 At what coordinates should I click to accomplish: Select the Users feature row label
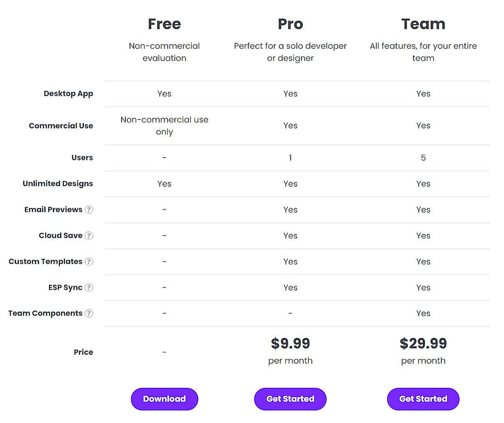coord(82,158)
